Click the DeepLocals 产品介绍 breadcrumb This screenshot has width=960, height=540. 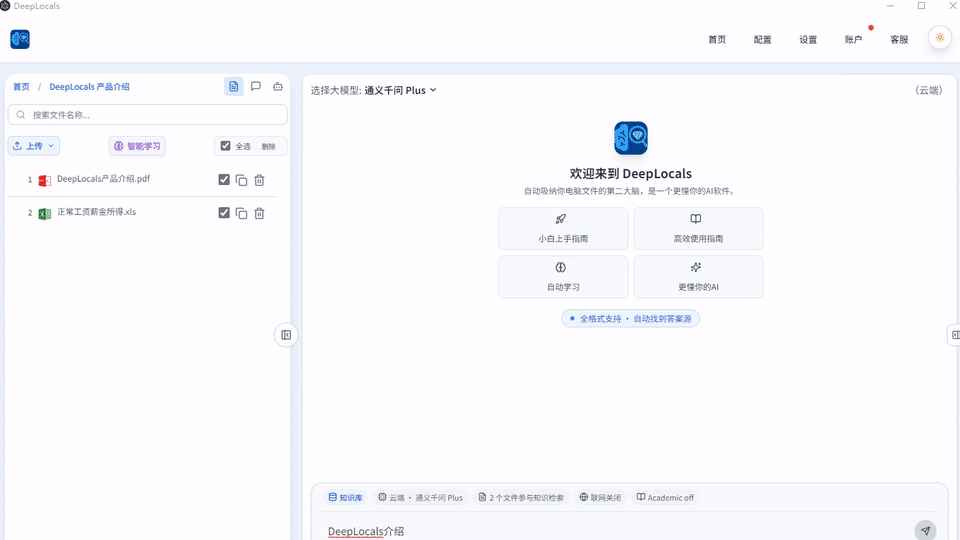tap(89, 87)
